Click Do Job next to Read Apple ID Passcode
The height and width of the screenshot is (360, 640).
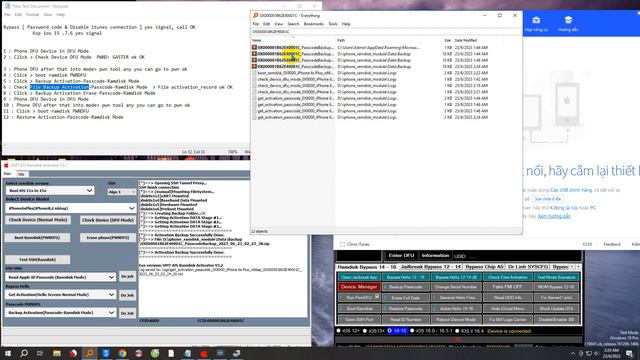pos(127,276)
